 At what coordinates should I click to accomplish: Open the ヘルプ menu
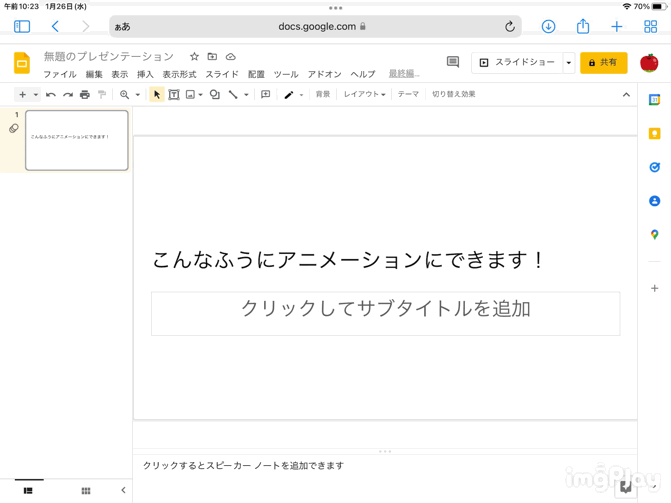coord(363,74)
